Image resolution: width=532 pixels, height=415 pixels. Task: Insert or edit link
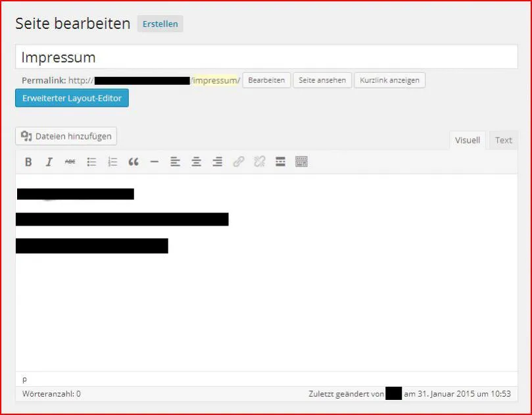(x=239, y=162)
